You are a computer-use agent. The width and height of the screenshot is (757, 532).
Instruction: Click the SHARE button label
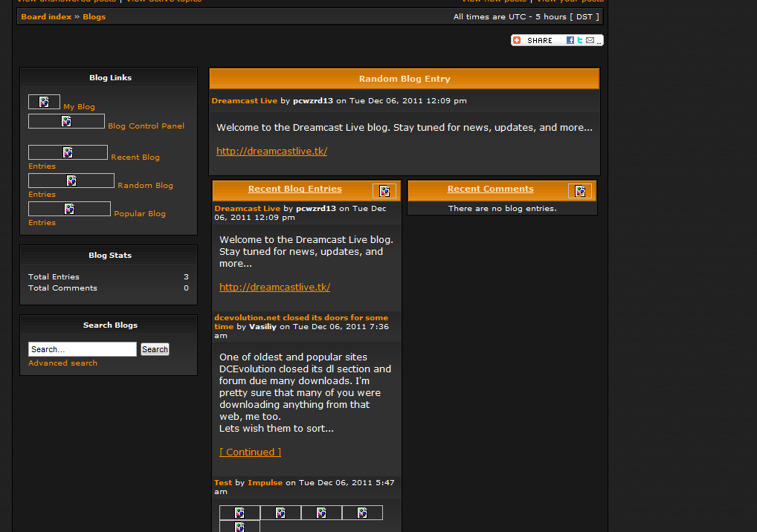click(x=540, y=41)
